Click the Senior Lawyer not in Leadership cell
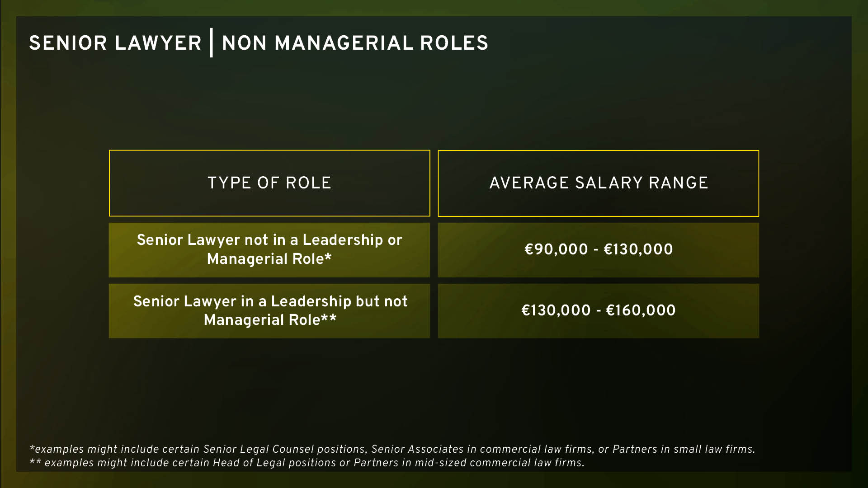The height and width of the screenshot is (488, 868). pos(269,250)
